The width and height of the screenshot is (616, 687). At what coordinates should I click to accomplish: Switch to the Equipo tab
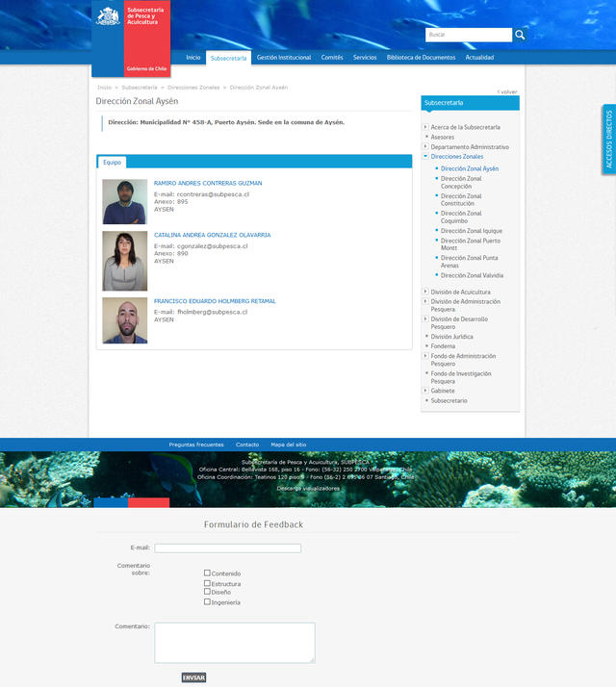tap(113, 163)
